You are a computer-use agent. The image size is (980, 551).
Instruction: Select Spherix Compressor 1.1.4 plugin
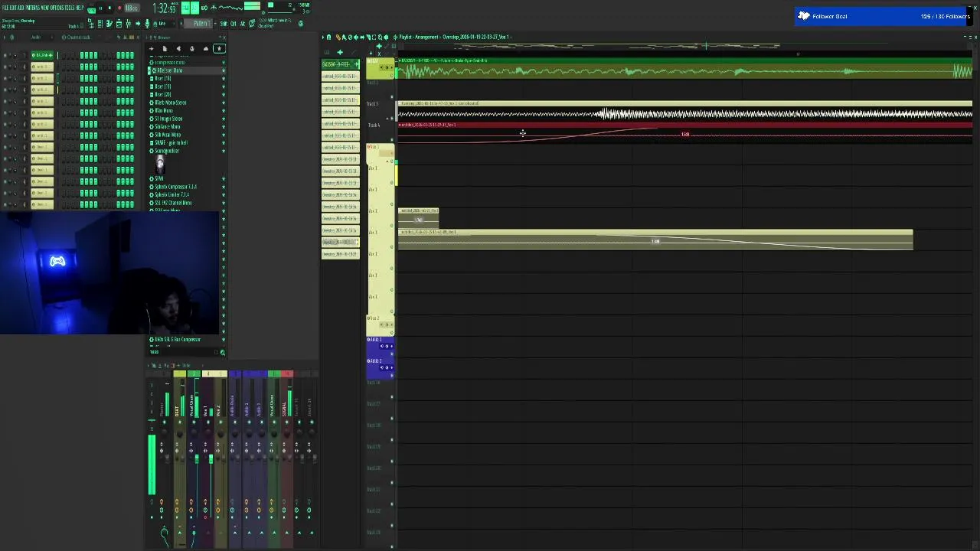point(175,187)
